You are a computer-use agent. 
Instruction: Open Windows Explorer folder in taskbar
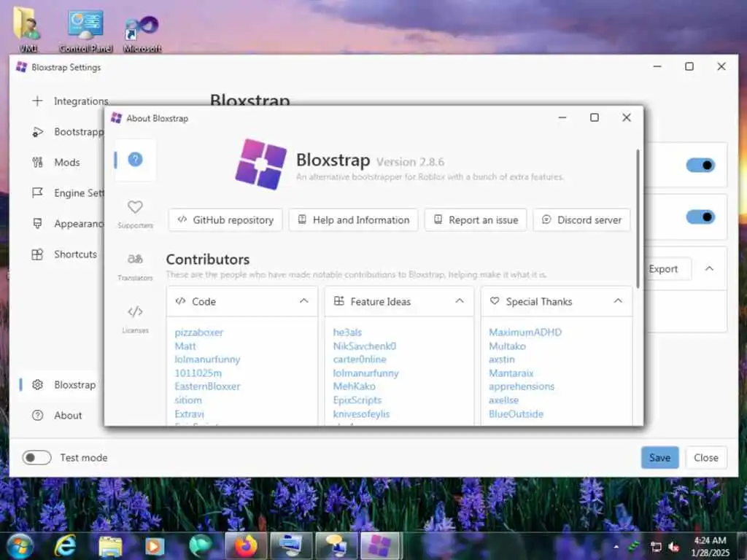pyautogui.click(x=110, y=546)
